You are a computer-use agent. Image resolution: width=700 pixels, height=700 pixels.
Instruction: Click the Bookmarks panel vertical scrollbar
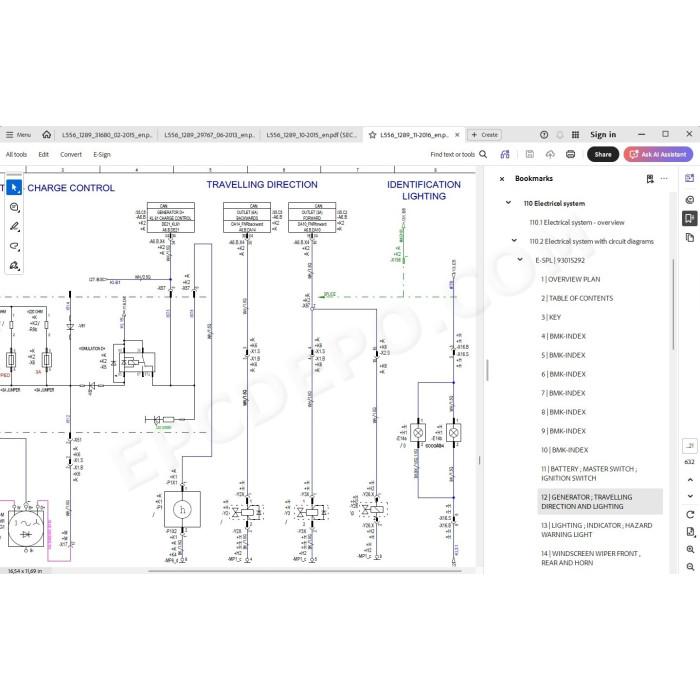(673, 304)
